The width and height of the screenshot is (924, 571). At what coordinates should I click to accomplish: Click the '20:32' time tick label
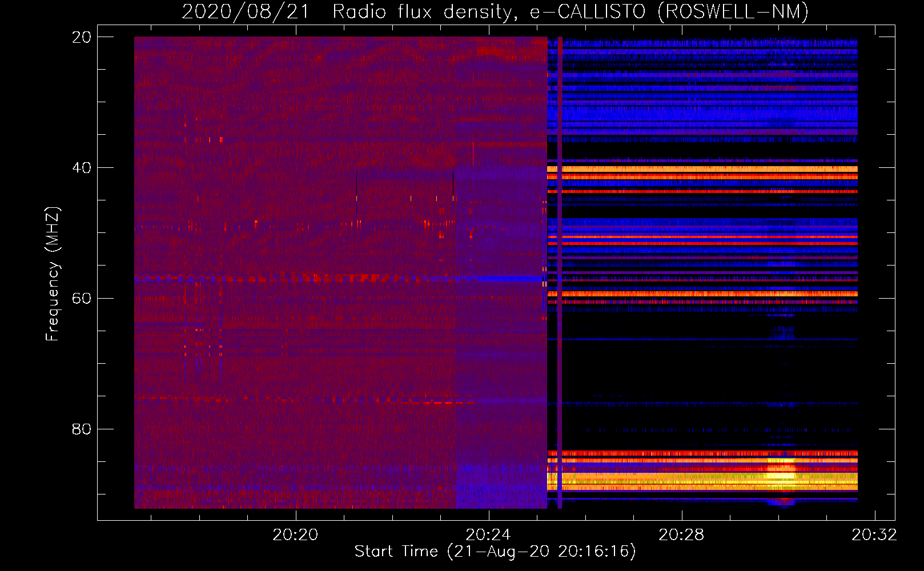pos(874,535)
